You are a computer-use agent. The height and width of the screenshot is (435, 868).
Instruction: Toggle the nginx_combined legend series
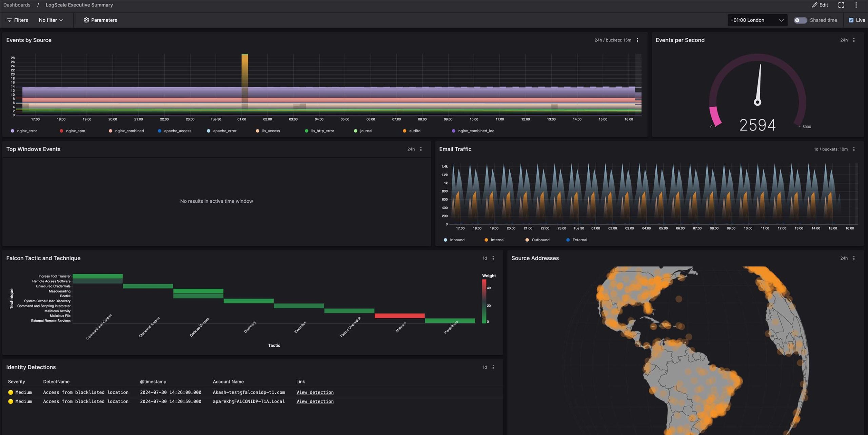coord(126,131)
